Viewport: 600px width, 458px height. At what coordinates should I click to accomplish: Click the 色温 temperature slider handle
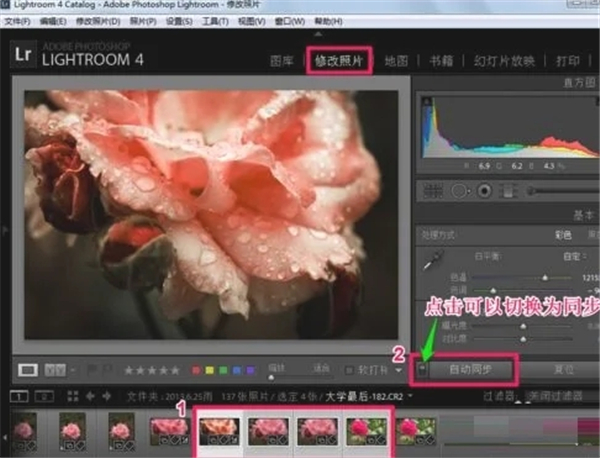(545, 278)
